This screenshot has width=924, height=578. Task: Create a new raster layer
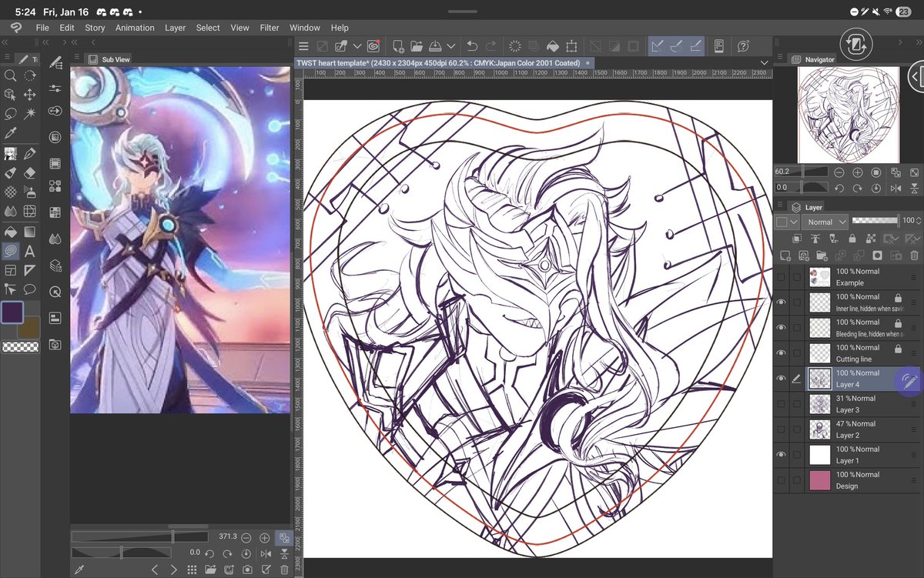coord(785,256)
